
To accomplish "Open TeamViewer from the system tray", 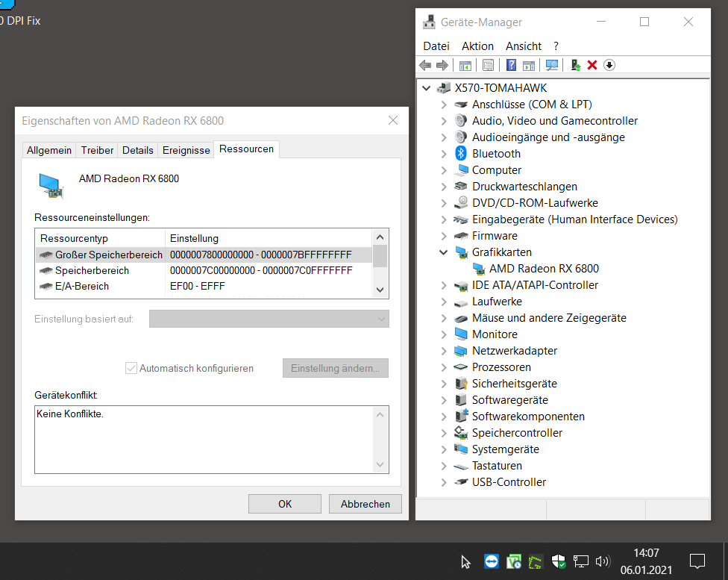I will (492, 561).
